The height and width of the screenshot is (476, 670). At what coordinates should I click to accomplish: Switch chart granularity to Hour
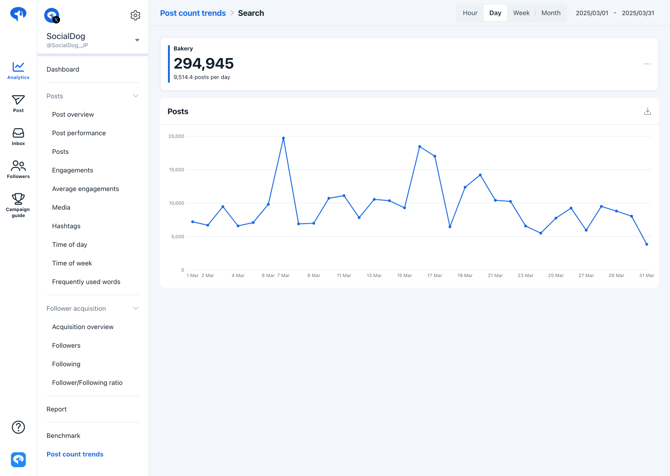click(470, 13)
